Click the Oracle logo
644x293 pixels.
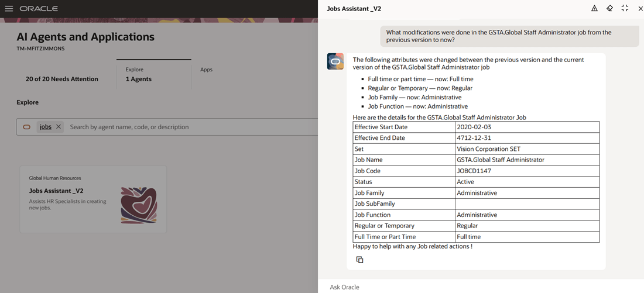(x=39, y=9)
